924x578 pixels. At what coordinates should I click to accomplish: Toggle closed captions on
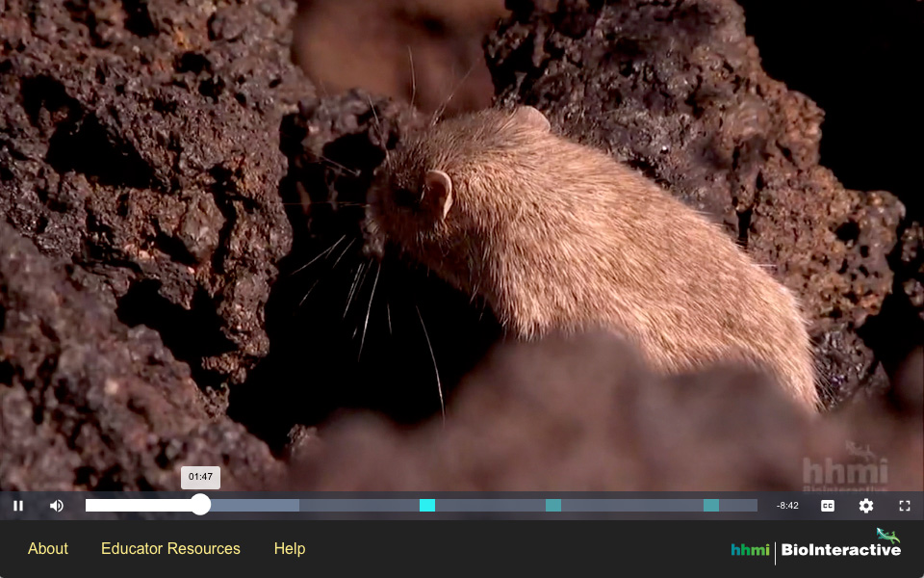[x=828, y=506]
